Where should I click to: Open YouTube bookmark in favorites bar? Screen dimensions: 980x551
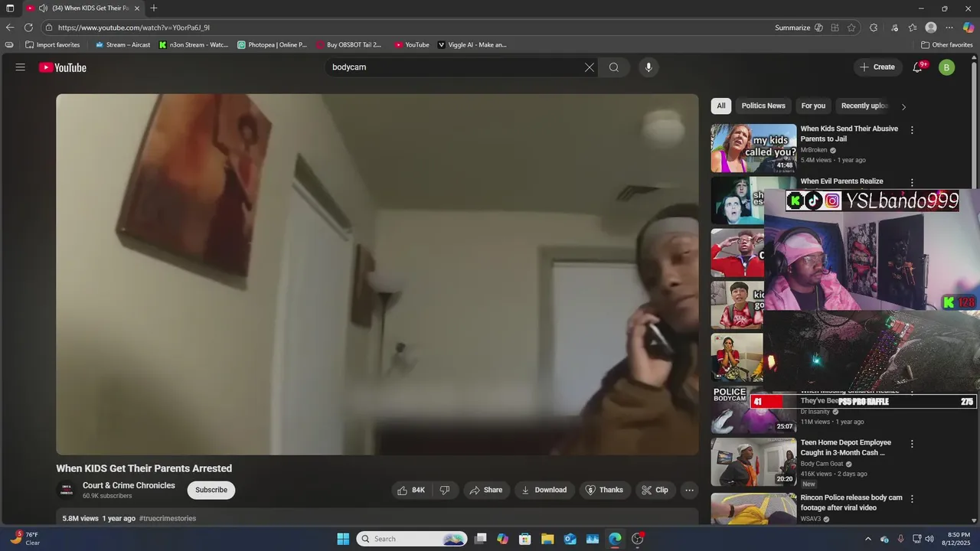[x=412, y=44]
